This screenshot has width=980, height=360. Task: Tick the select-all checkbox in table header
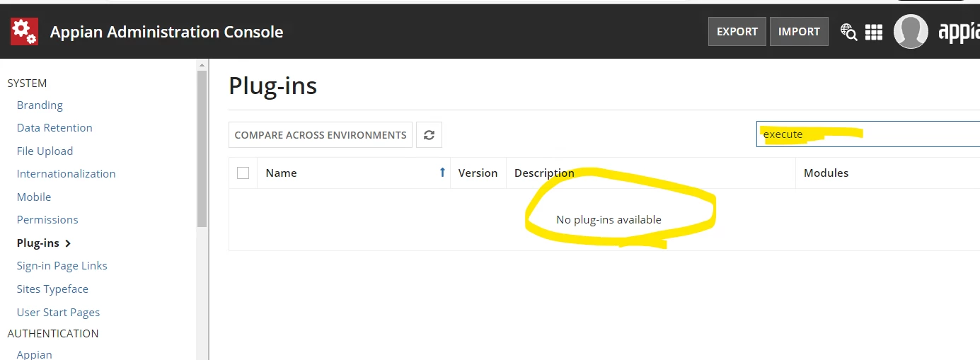[243, 173]
